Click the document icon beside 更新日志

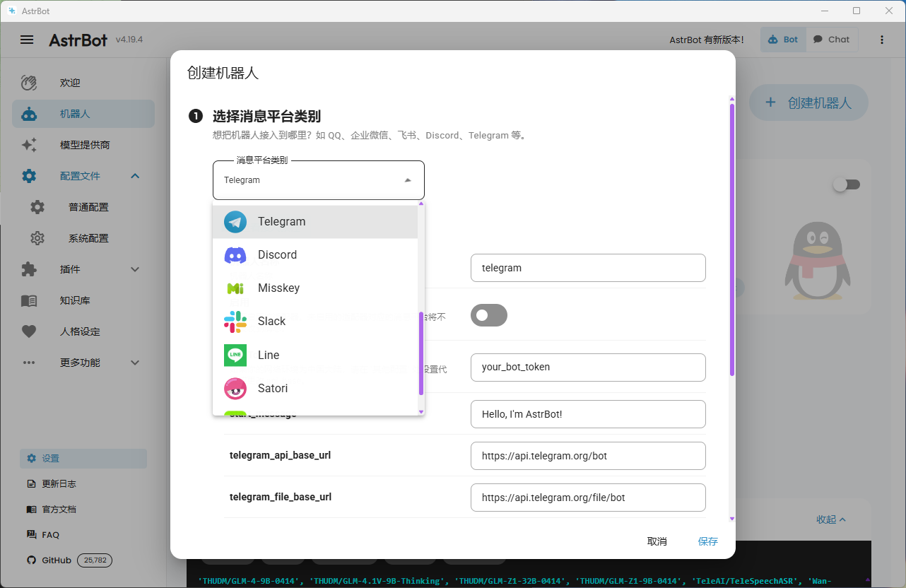[x=31, y=484]
